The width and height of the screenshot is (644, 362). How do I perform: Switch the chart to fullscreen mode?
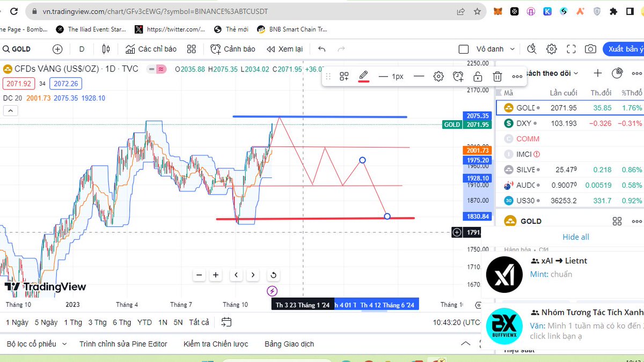(571, 49)
